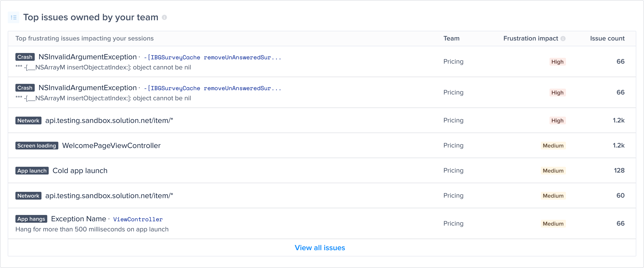Click issue count 66 in the App hangs row

point(620,223)
